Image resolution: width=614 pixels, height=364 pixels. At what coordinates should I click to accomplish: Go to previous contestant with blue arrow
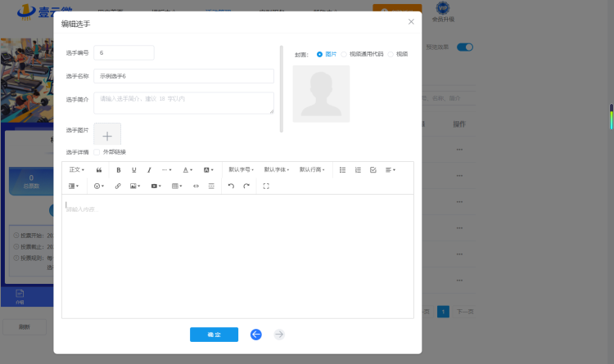256,335
